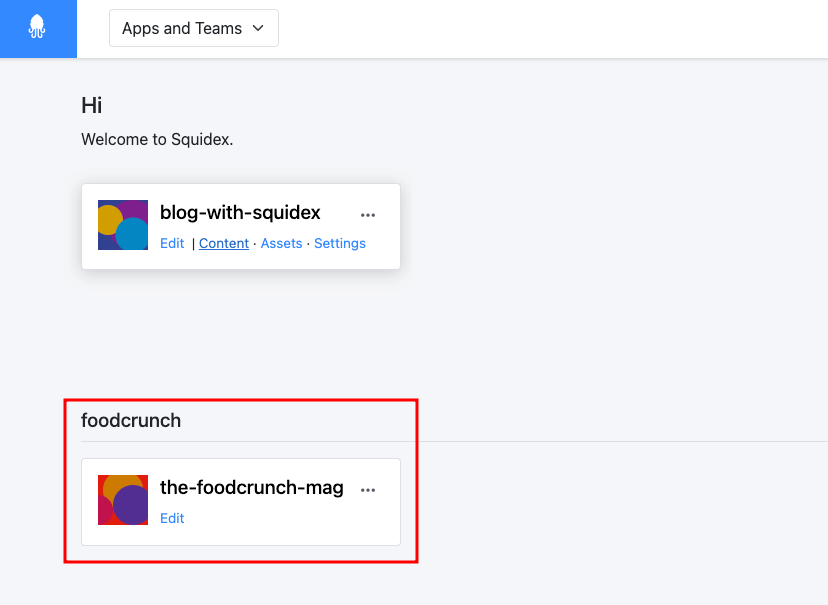Image resolution: width=828 pixels, height=605 pixels.
Task: Open the-foodcrunch-mag app title
Action: 252,487
